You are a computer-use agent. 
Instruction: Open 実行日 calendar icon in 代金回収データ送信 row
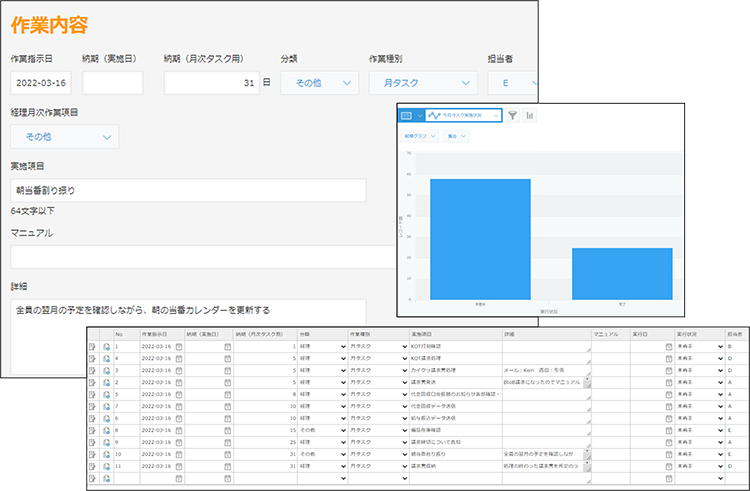point(669,406)
